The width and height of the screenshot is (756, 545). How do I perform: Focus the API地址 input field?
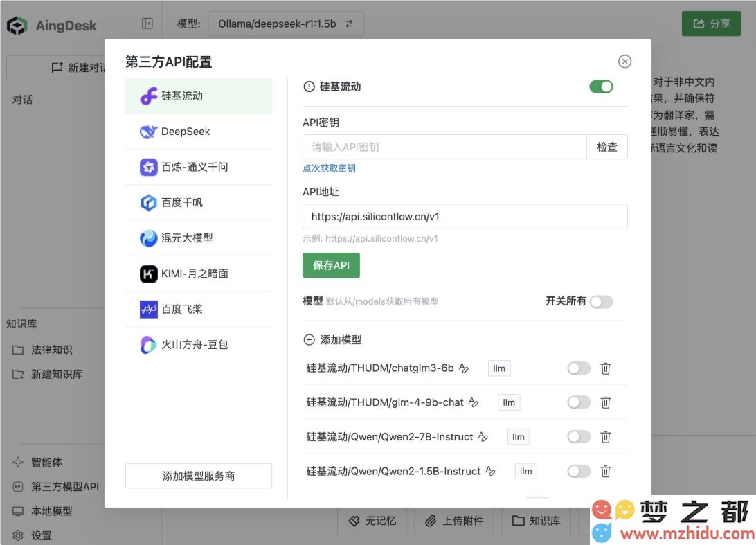pyautogui.click(x=465, y=217)
